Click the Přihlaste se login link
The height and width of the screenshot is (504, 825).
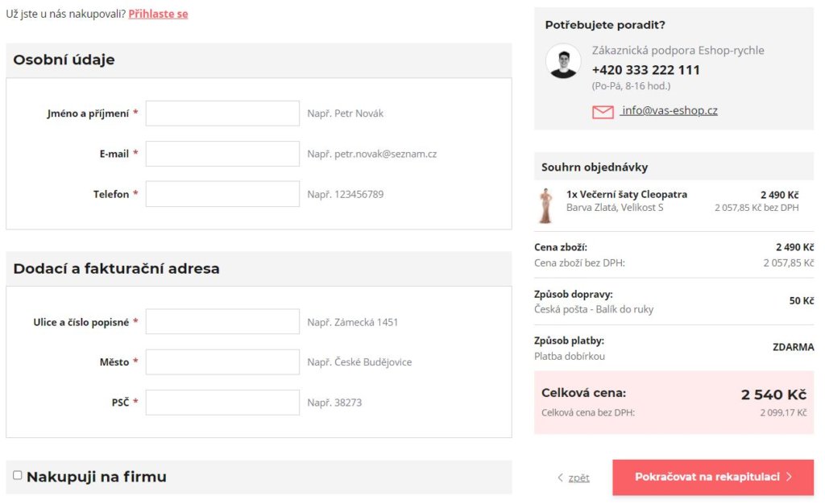tap(158, 14)
